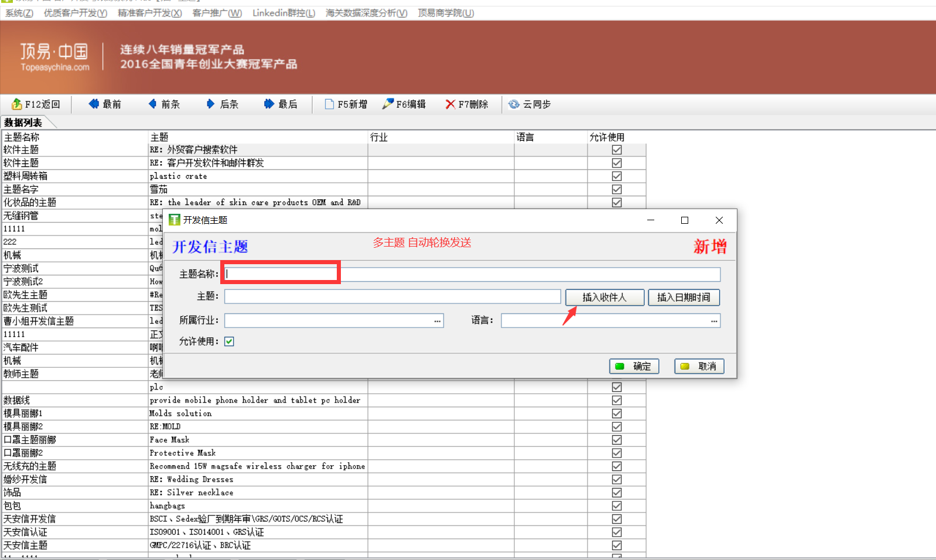Toggle 允许使用 checkbox in the dialog
This screenshot has height=560, width=936.
click(229, 342)
